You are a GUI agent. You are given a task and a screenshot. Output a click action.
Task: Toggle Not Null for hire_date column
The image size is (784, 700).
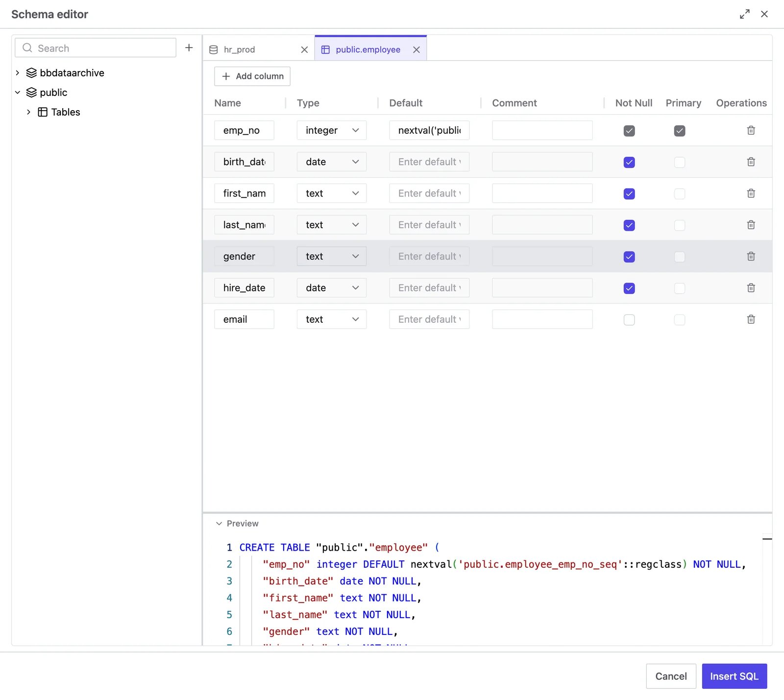(x=629, y=288)
